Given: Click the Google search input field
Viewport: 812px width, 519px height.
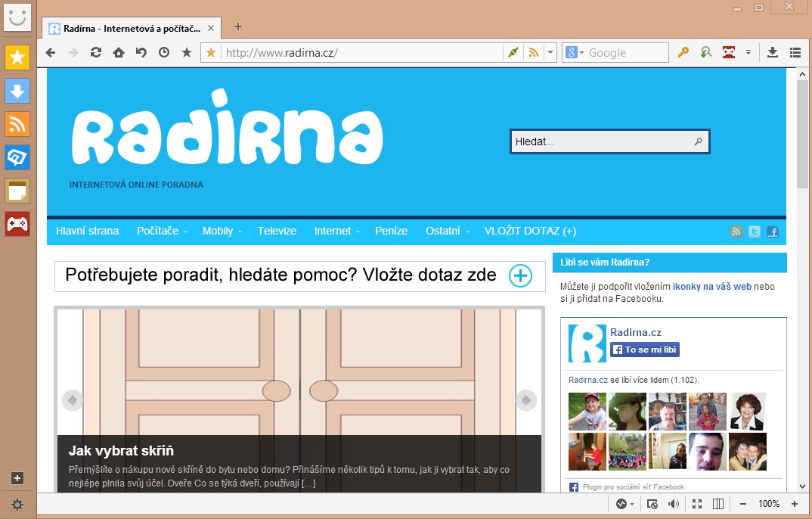Looking at the screenshot, I should [x=627, y=52].
